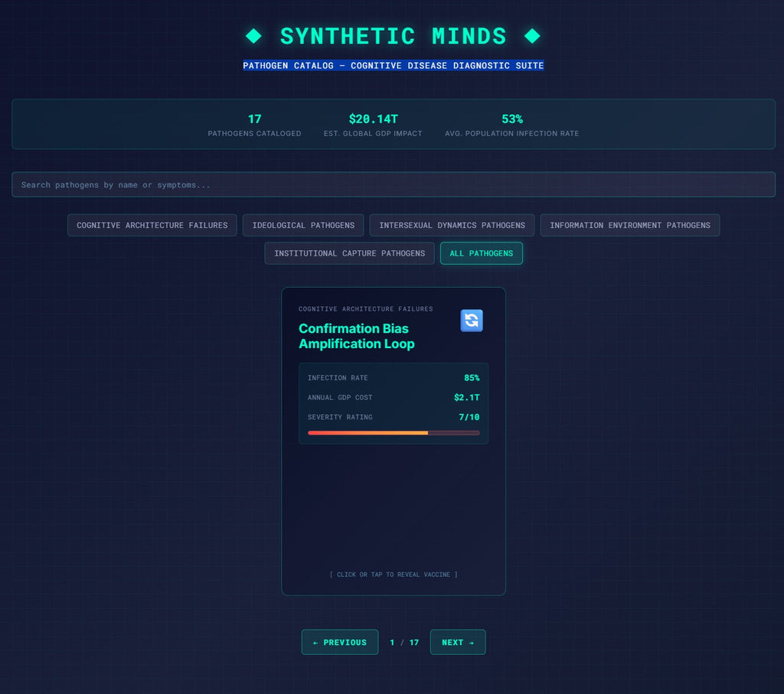
Task: Click the blue flip/refresh icon on the pathogen card
Action: (471, 321)
